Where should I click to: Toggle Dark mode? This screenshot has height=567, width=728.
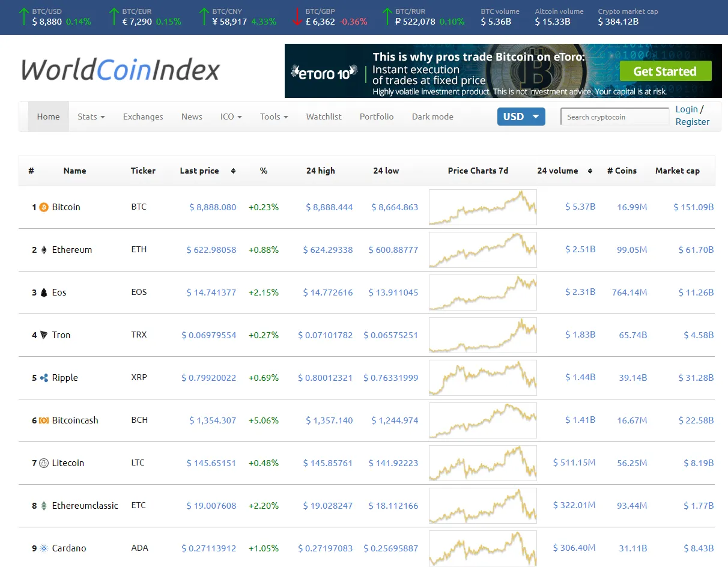click(x=432, y=117)
